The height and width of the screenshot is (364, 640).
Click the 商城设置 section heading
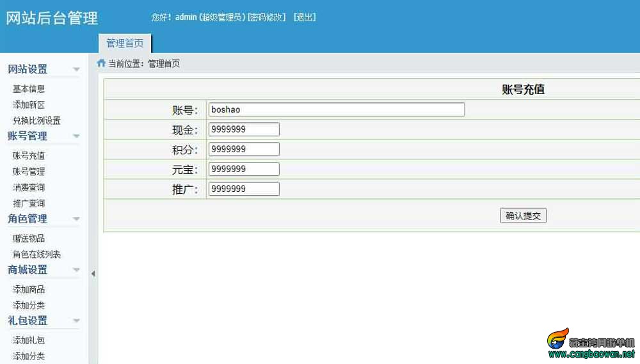28,270
